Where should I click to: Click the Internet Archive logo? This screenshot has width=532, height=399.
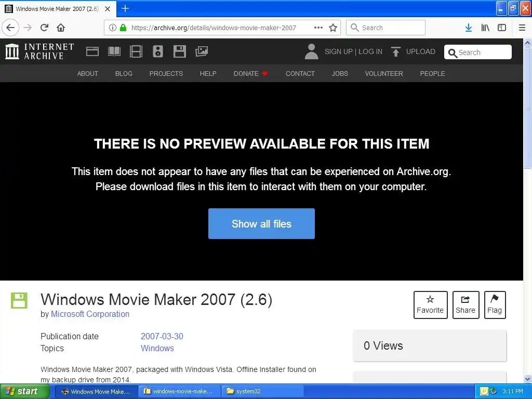coord(39,51)
